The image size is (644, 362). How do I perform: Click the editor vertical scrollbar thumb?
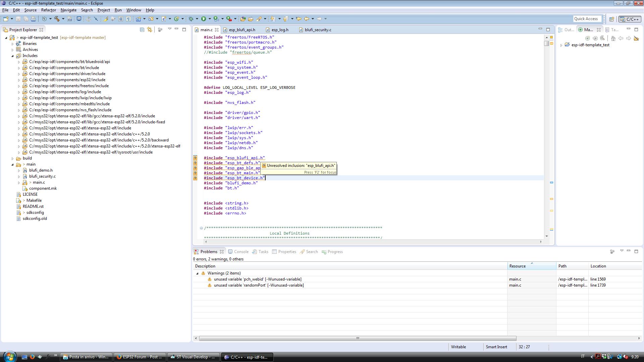(x=547, y=43)
